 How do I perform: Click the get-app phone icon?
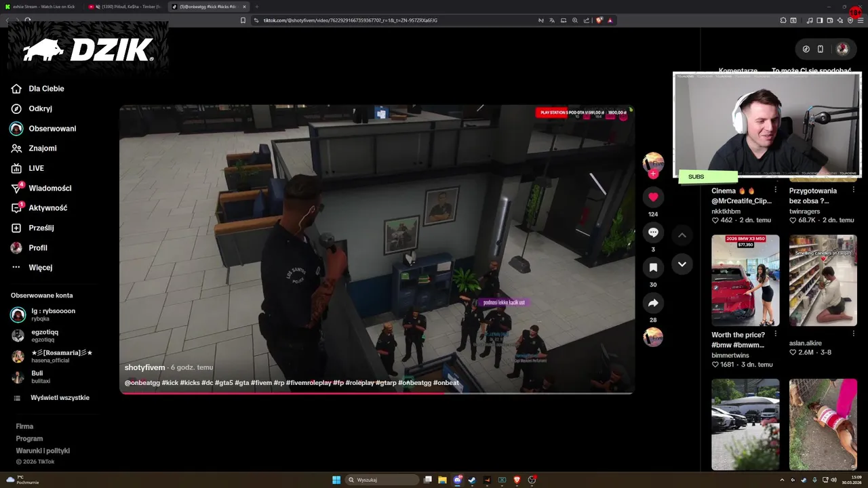821,49
